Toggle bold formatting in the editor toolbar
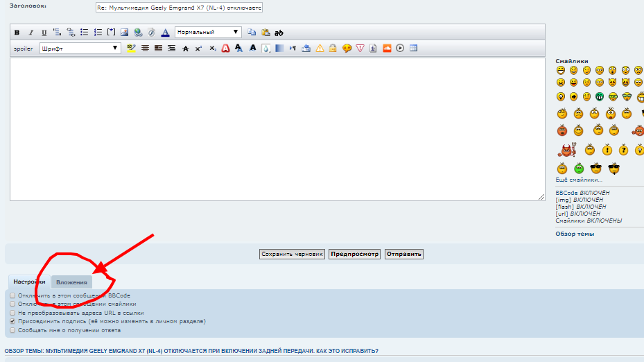This screenshot has height=362, width=644. tap(17, 33)
